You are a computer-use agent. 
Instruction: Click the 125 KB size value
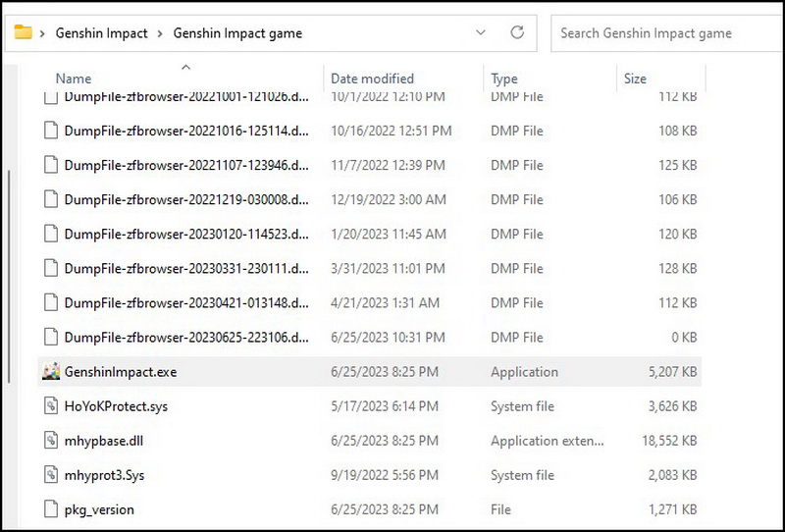pyautogui.click(x=678, y=165)
